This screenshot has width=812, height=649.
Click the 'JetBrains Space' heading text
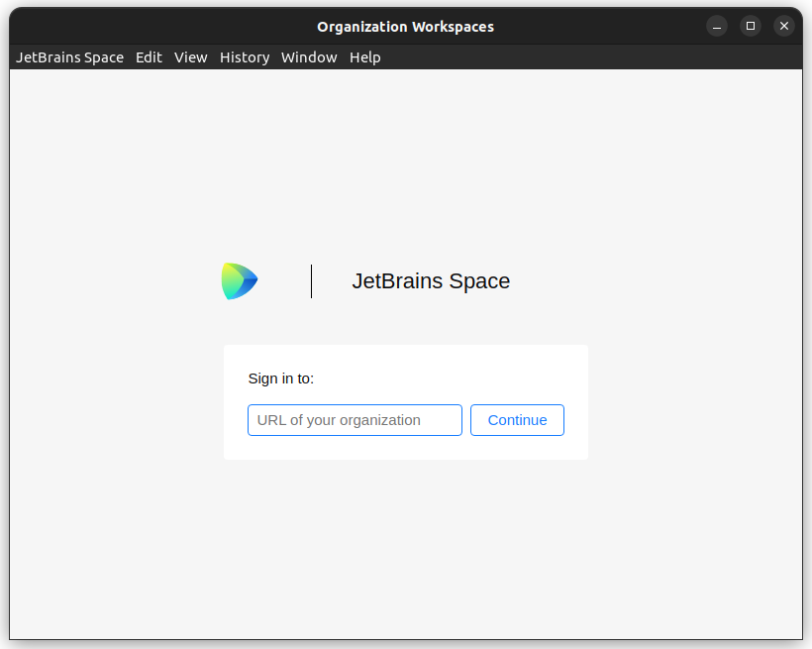[431, 281]
